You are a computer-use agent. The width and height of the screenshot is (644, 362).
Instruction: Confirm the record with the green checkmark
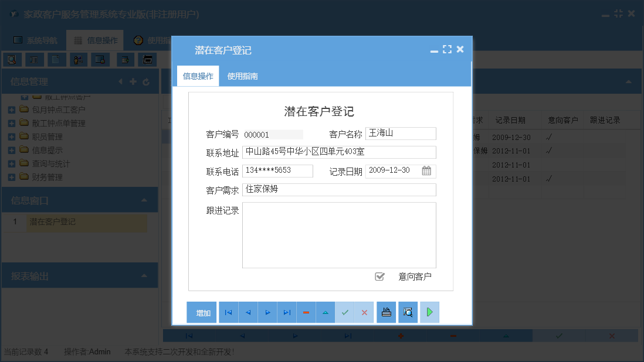click(x=345, y=312)
